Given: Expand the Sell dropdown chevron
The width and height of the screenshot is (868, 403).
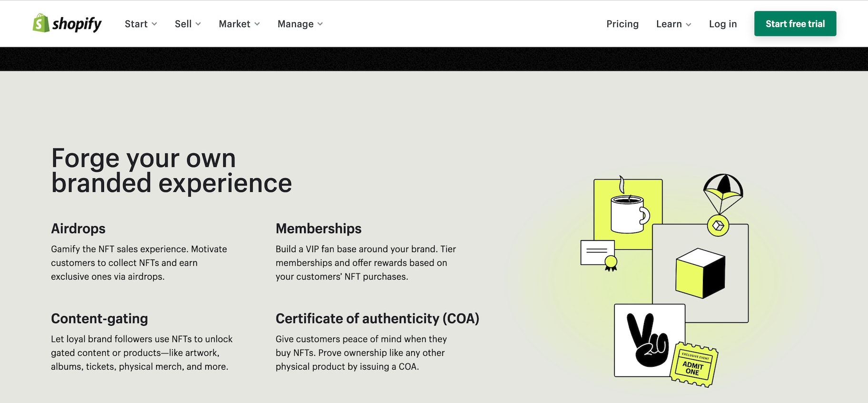Looking at the screenshot, I should 198,24.
